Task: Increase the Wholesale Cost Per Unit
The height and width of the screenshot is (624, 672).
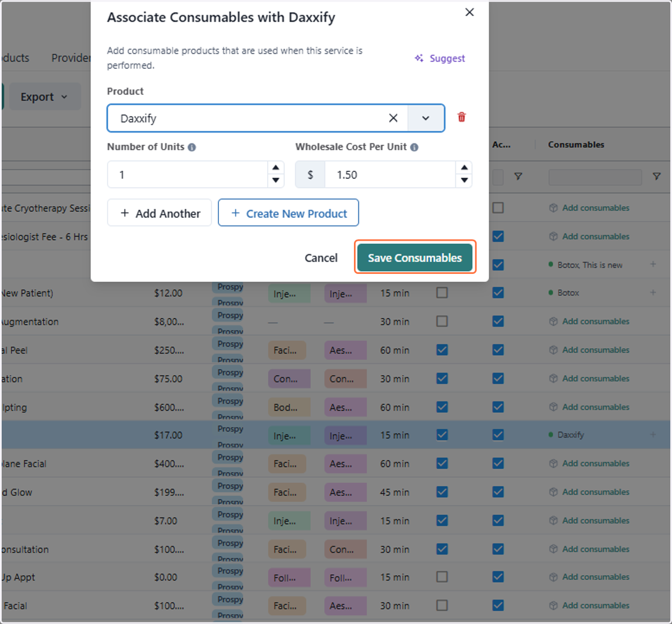Action: 464,168
